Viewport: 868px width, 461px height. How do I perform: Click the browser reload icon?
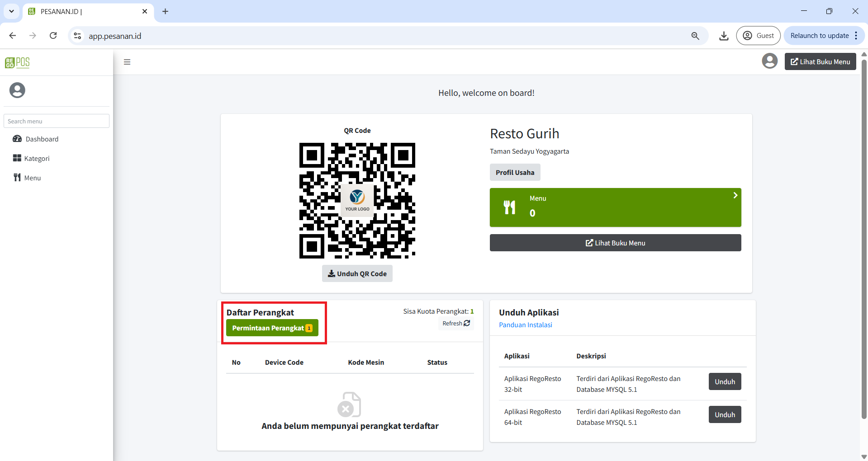[53, 36]
